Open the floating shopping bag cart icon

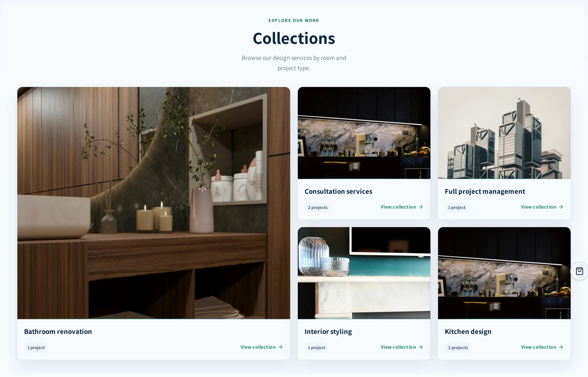(579, 271)
